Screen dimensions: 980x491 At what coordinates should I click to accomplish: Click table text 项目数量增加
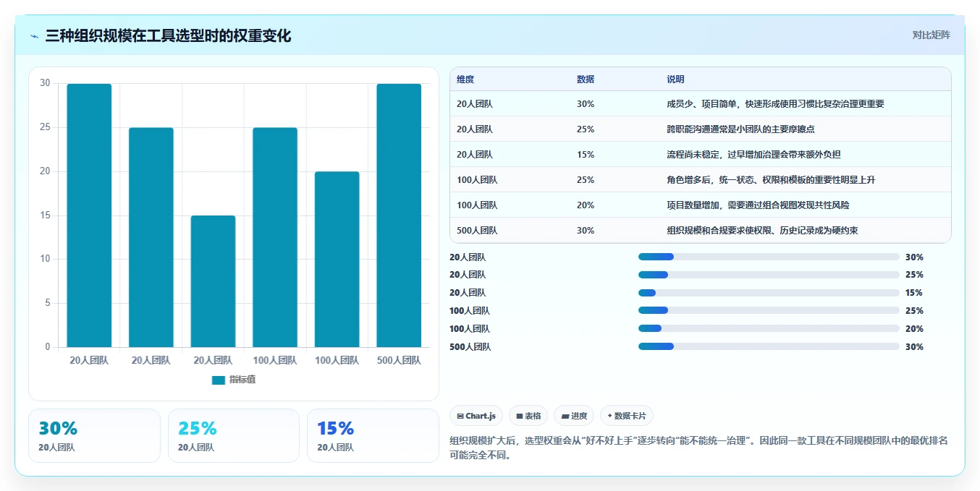click(x=693, y=205)
